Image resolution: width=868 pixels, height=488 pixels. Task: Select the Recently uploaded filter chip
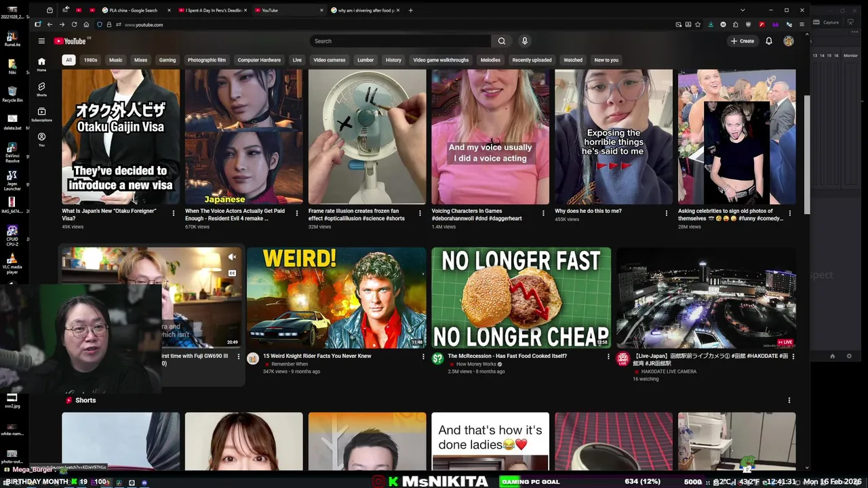click(532, 60)
